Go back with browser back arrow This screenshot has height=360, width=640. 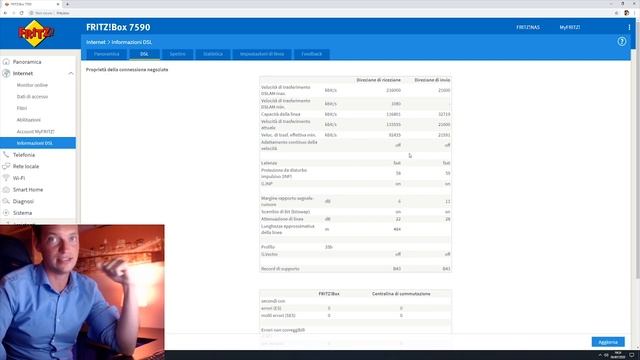(5, 13)
